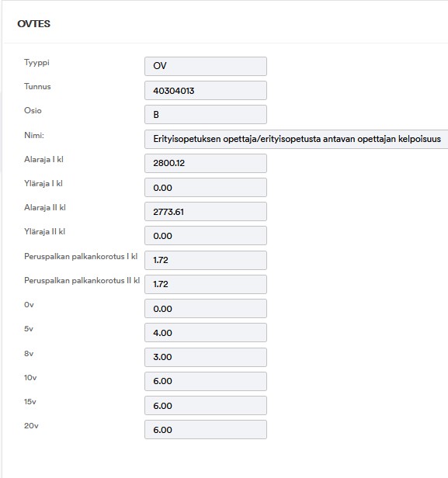Click the Alaraja II kl field 2773.61

206,211
